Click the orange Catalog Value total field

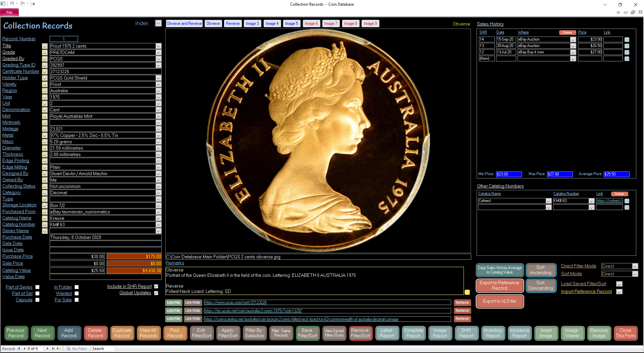(134, 270)
